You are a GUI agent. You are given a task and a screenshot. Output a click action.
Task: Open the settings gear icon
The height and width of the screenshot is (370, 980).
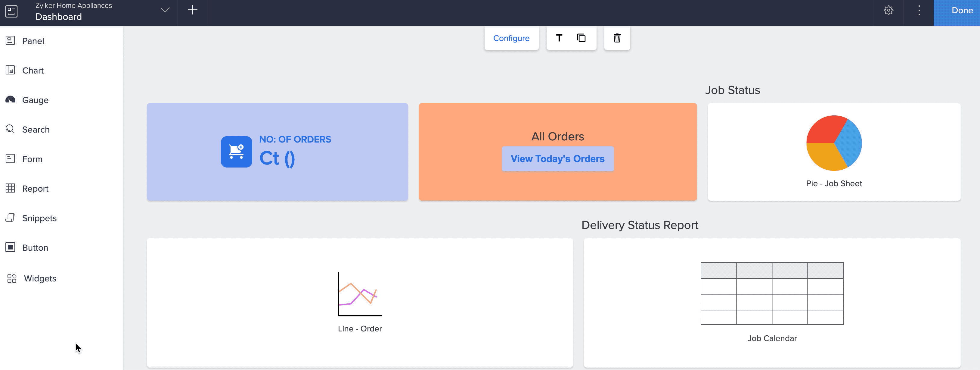(x=888, y=11)
